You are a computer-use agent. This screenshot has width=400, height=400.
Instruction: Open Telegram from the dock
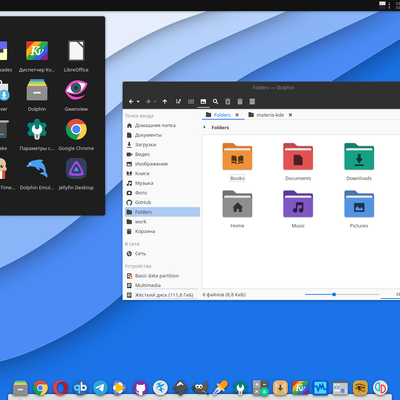point(100,388)
